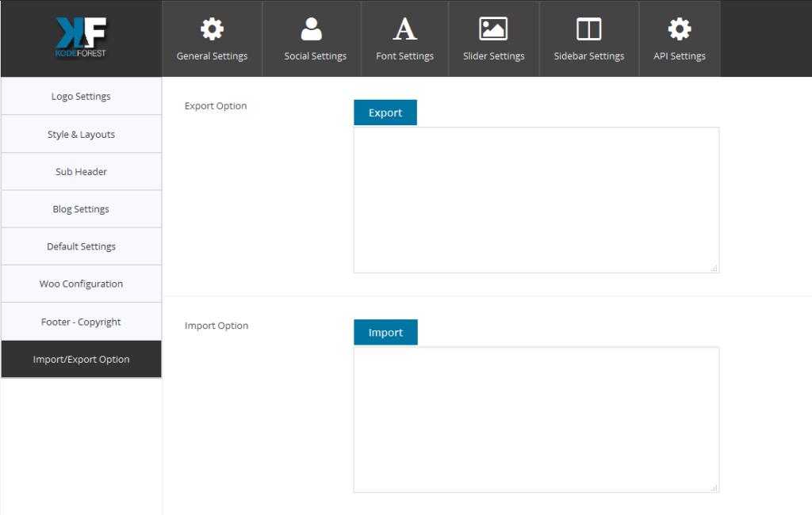The height and width of the screenshot is (515, 812).
Task: Select Import/Export Option menu item
Action: pos(82,359)
